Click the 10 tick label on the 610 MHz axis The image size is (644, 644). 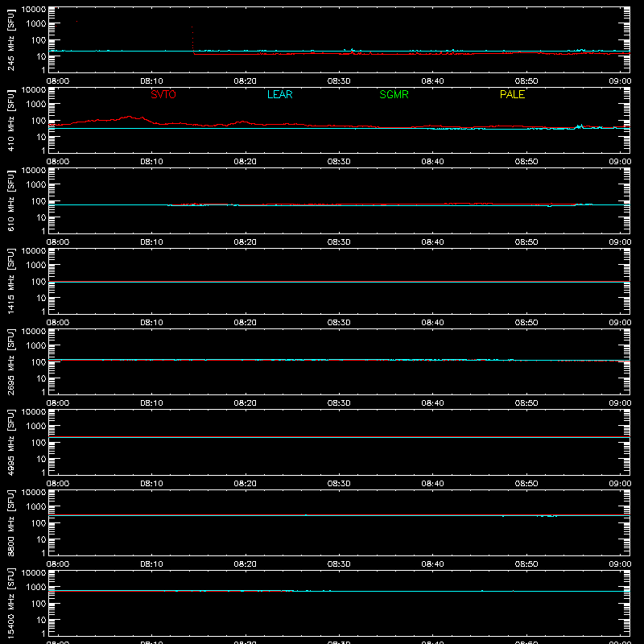pyautogui.click(x=41, y=217)
